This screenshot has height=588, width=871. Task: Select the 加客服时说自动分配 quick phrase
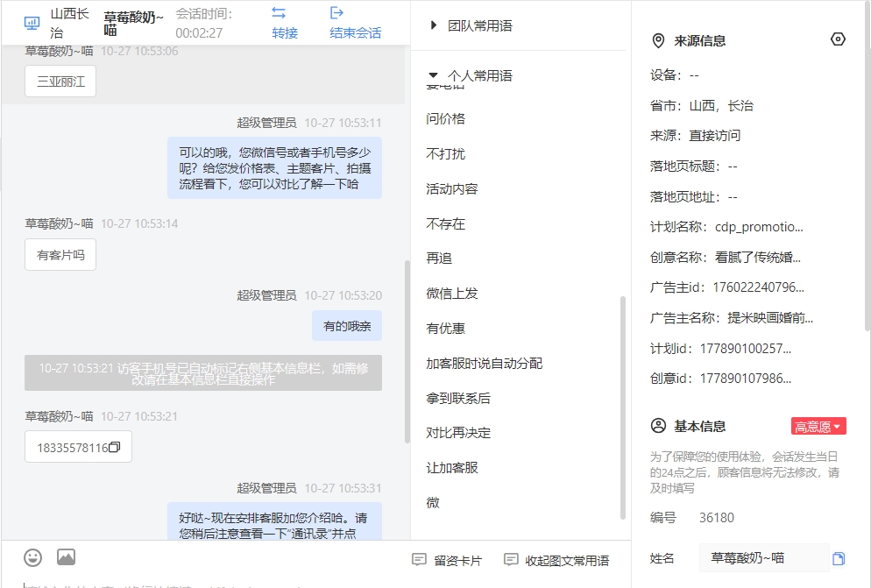pyautogui.click(x=485, y=364)
